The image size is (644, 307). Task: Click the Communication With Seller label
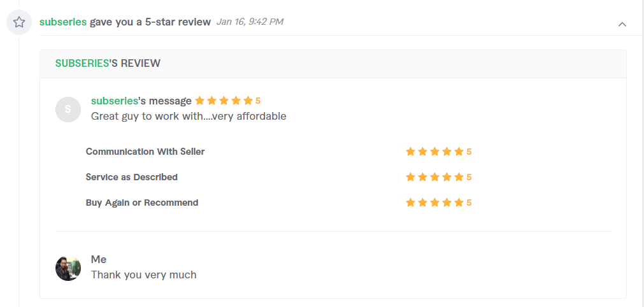coord(145,152)
